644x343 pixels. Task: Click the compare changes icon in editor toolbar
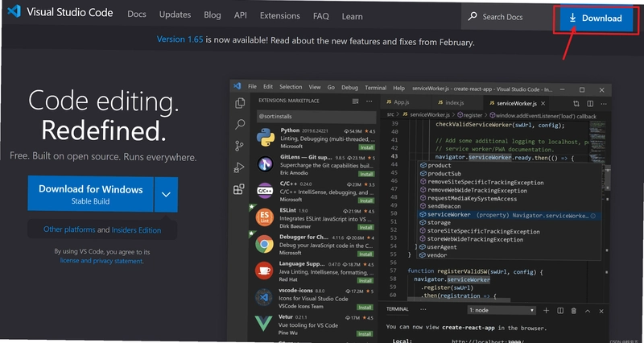(x=576, y=104)
